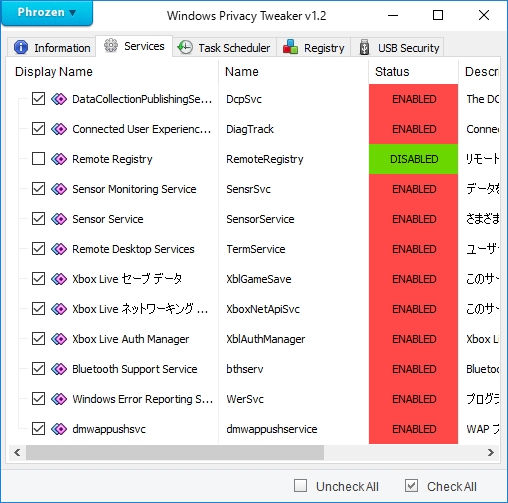Click the Connected User Experience service icon

pos(59,129)
